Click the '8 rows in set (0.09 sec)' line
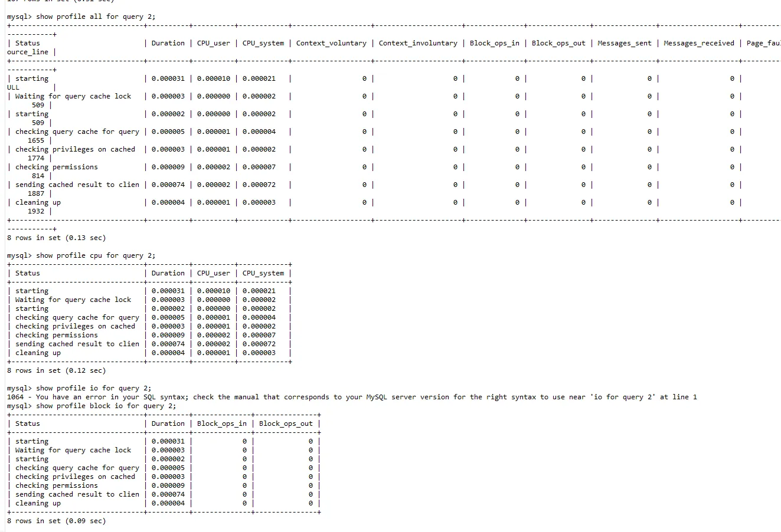Image resolution: width=781 pixels, height=532 pixels. pos(56,521)
